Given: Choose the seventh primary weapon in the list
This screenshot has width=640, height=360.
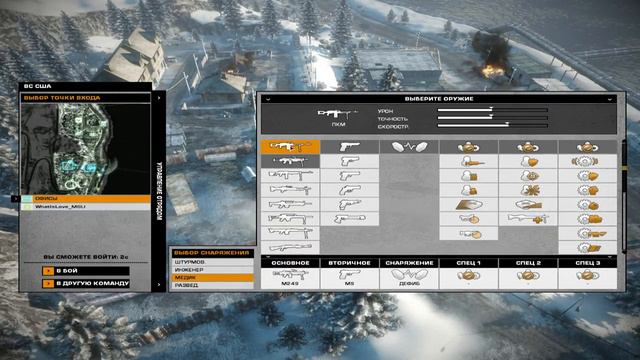Looking at the screenshot, I should tap(290, 233).
